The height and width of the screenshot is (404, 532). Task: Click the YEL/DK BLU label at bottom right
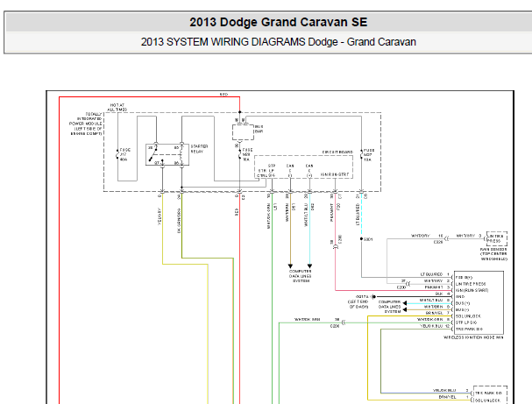[x=444, y=391]
